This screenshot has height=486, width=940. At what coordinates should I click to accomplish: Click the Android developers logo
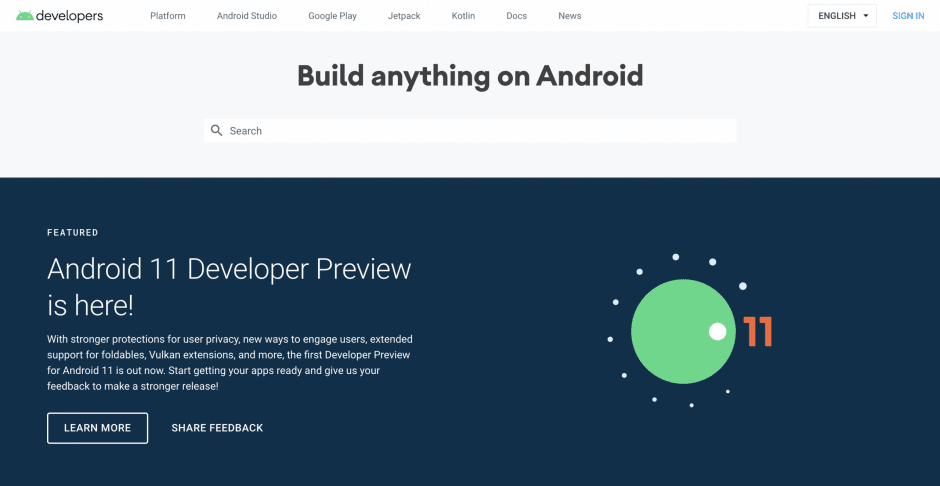point(59,16)
